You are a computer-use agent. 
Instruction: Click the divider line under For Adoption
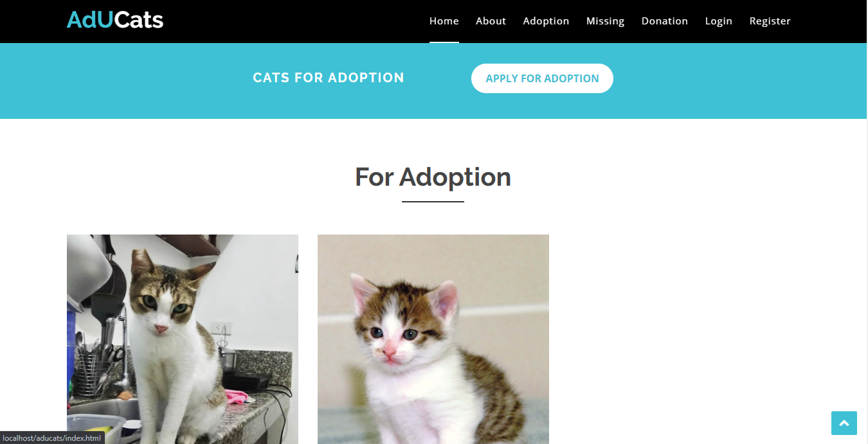coord(433,202)
